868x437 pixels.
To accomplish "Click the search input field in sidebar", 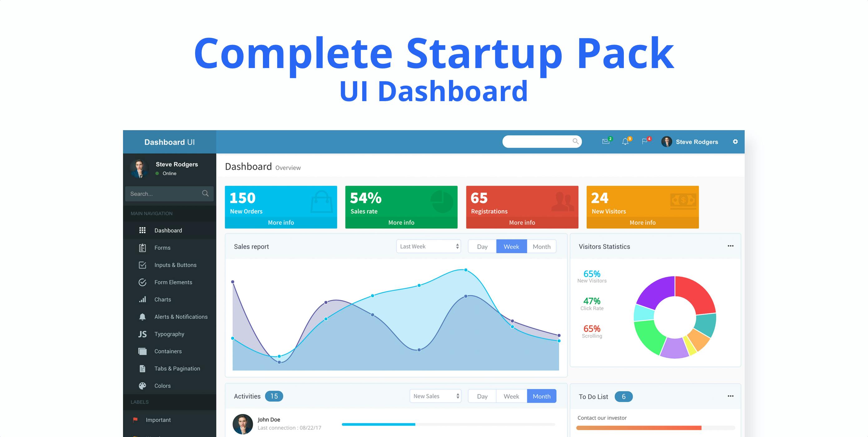I will coord(167,194).
